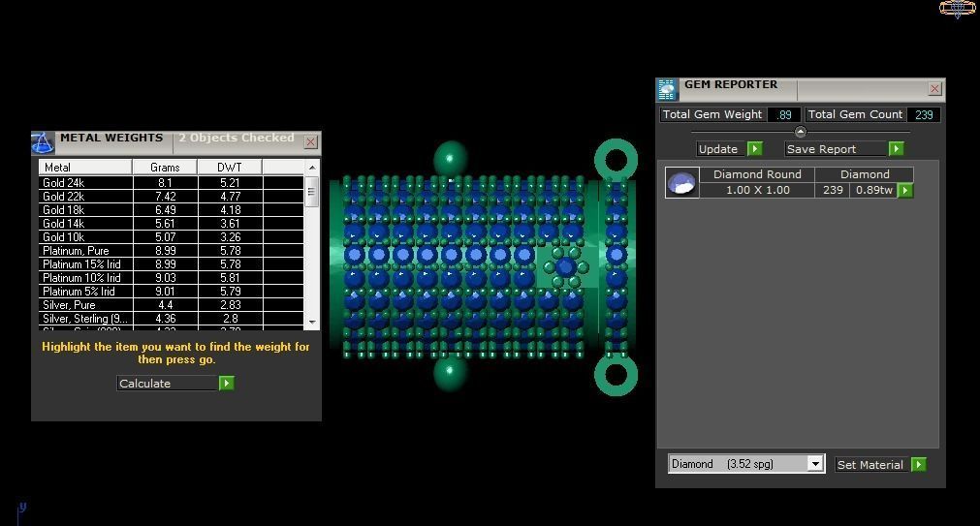Click the Save Report button
This screenshot has width=980, height=526.
click(837, 148)
